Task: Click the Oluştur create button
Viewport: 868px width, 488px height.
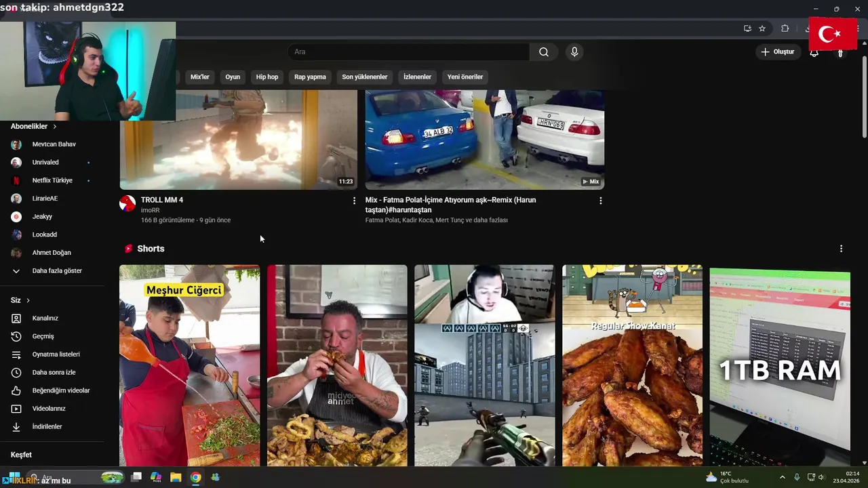Action: (x=778, y=52)
